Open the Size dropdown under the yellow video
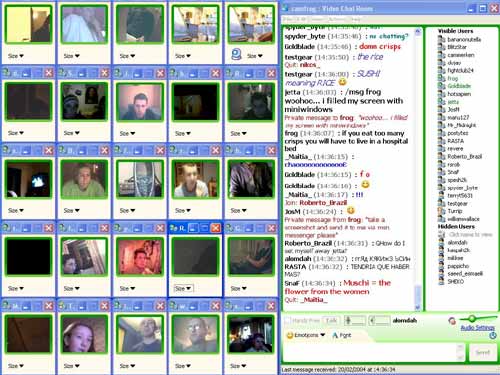This screenshot has height=375, width=500. [16, 56]
